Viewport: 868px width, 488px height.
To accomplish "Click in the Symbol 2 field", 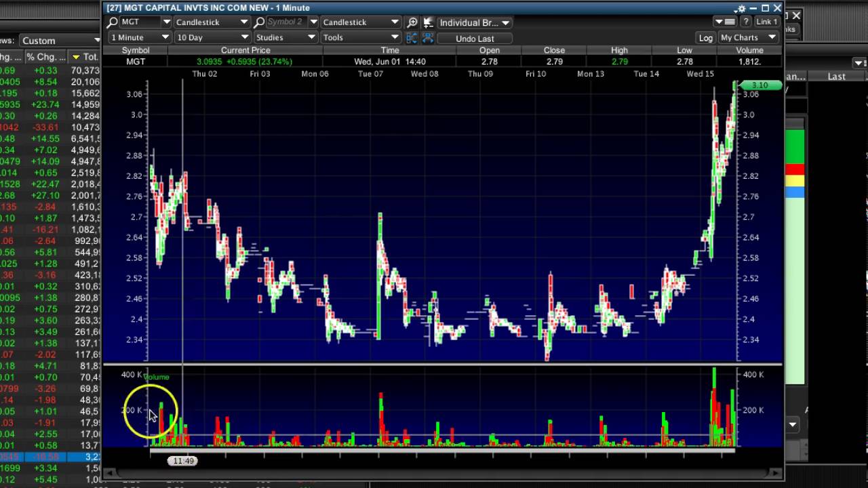I will [x=287, y=22].
